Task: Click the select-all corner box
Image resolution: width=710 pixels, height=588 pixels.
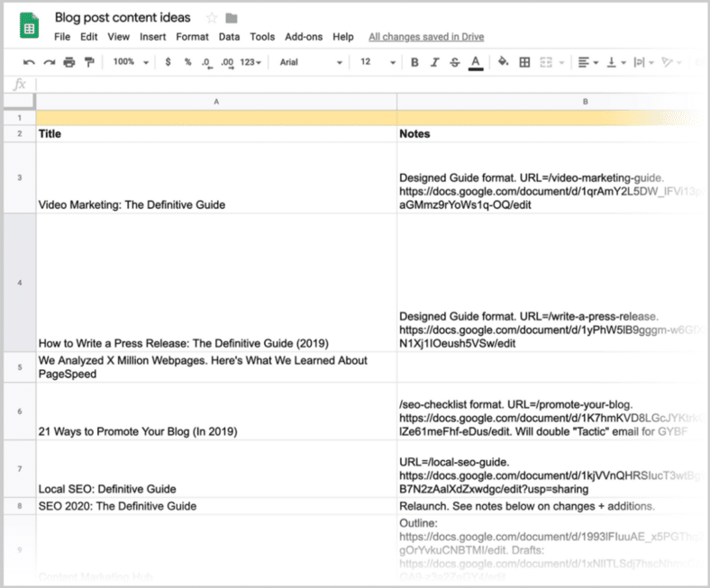Action: point(19,102)
